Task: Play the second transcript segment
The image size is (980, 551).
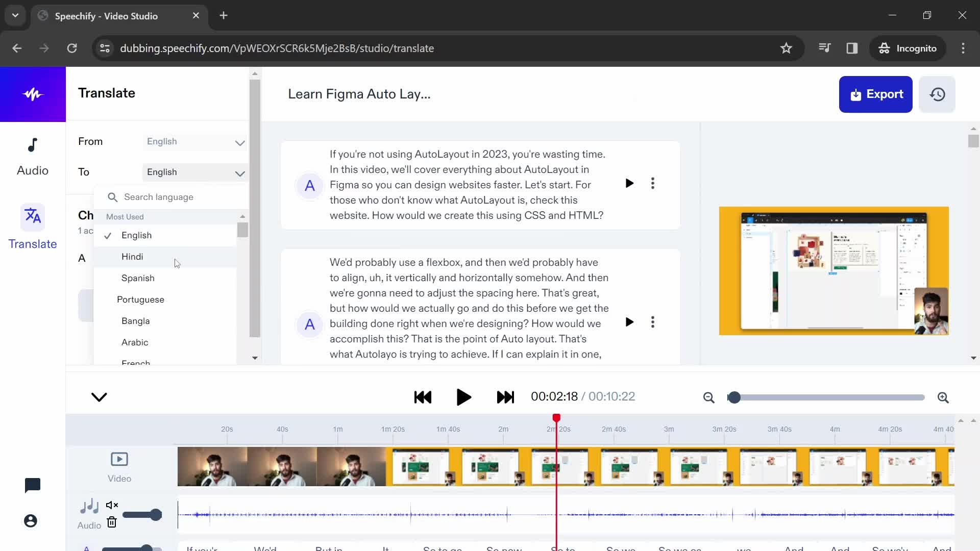Action: (629, 322)
